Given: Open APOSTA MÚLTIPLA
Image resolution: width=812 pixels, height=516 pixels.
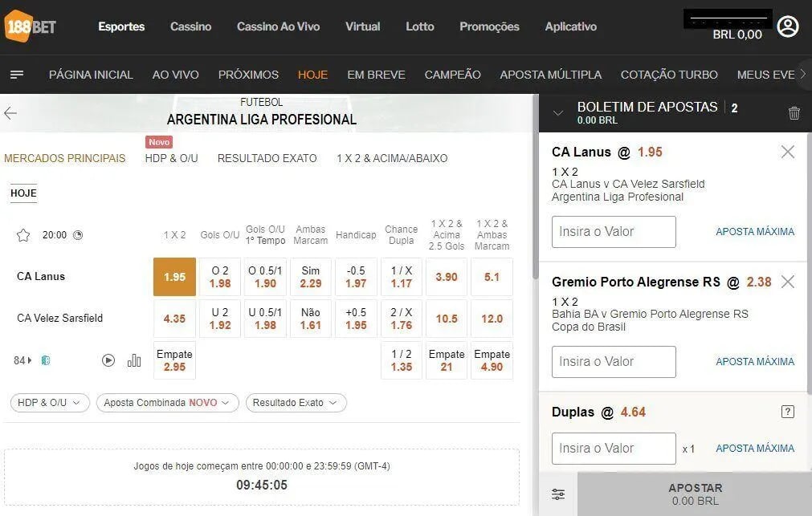Looking at the screenshot, I should tap(550, 75).
